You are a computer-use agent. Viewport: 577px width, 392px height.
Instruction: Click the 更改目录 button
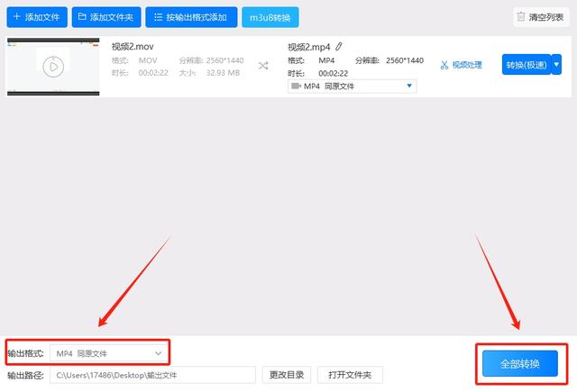pos(287,375)
